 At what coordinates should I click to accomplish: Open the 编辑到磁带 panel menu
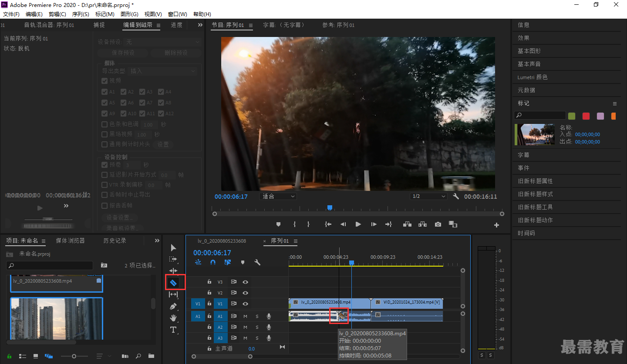click(x=158, y=25)
